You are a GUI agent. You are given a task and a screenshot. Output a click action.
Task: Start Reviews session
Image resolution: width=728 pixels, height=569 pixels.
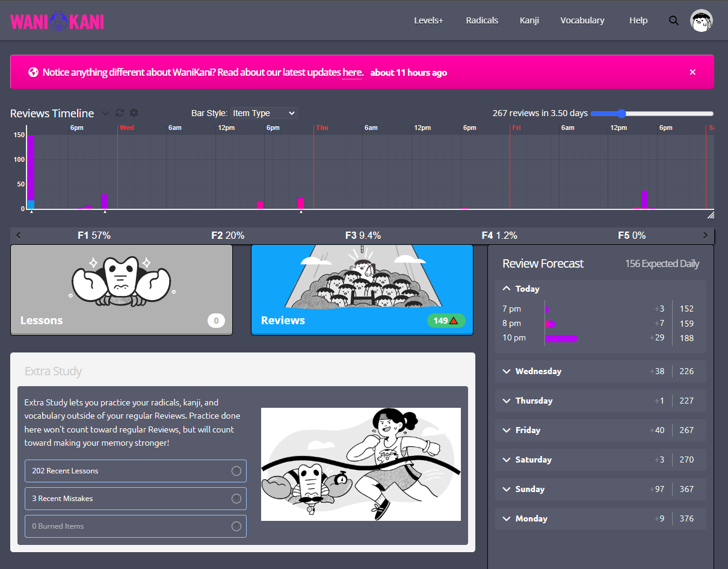click(x=362, y=290)
